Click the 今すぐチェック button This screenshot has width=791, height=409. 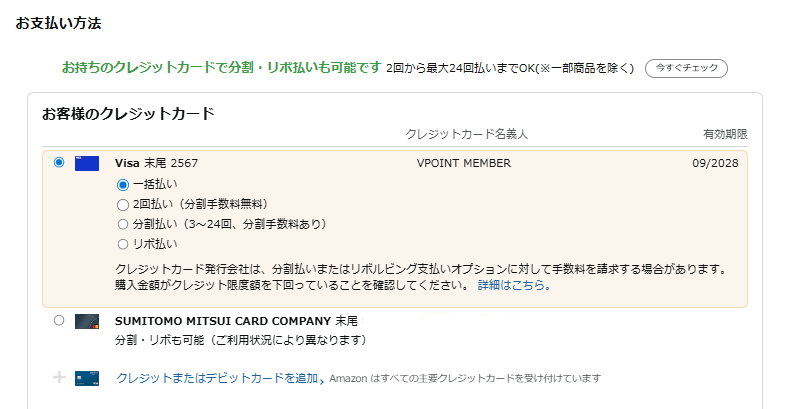[x=686, y=68]
